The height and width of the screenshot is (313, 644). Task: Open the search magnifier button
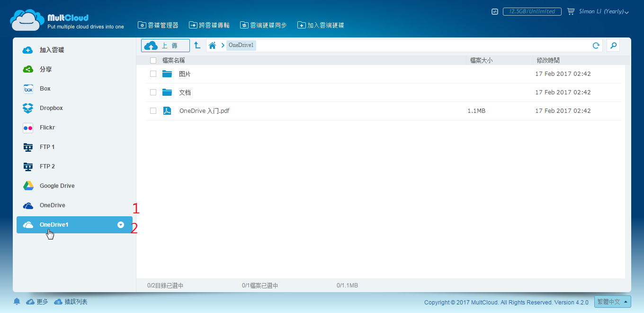pyautogui.click(x=613, y=46)
